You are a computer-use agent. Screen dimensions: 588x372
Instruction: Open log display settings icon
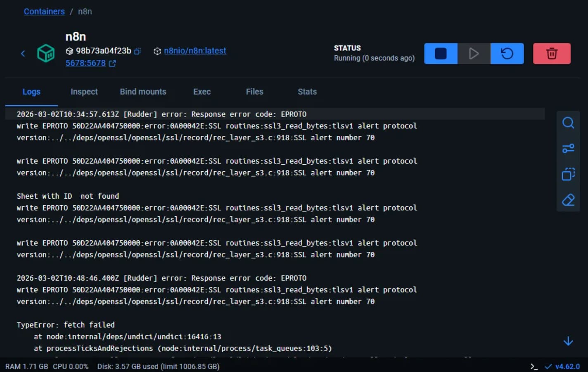(x=568, y=148)
